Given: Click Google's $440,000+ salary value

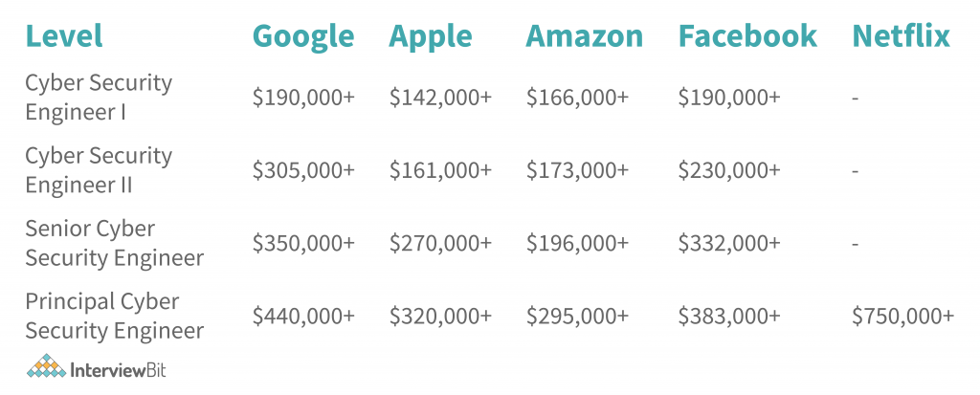Looking at the screenshot, I should [x=303, y=317].
